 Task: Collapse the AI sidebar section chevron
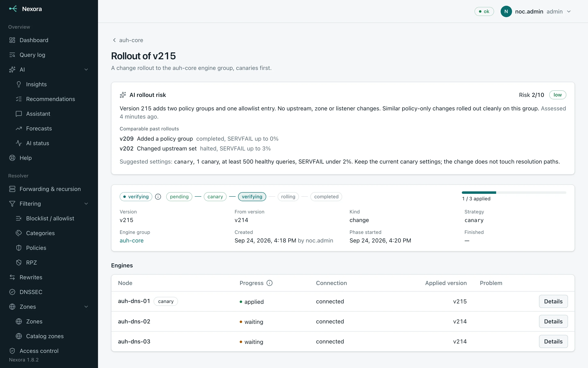(86, 70)
